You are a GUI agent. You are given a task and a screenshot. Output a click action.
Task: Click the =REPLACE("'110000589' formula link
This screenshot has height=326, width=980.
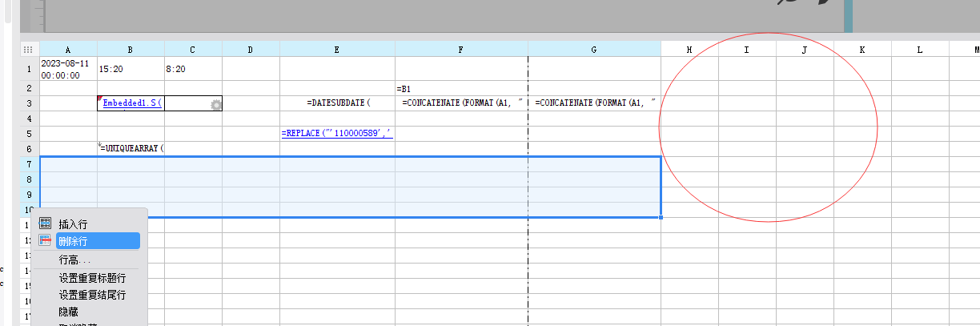pyautogui.click(x=337, y=133)
